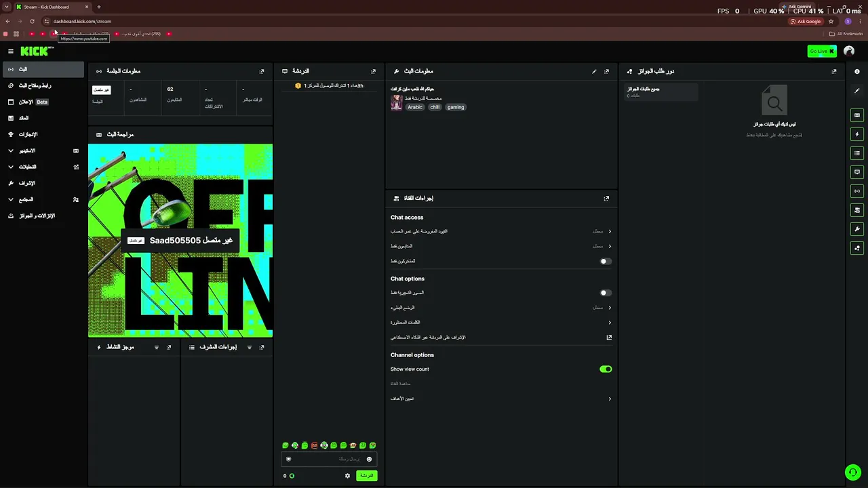Pop out the موجز النشاط panel
Screen dimensions: 868x488
coord(169,347)
